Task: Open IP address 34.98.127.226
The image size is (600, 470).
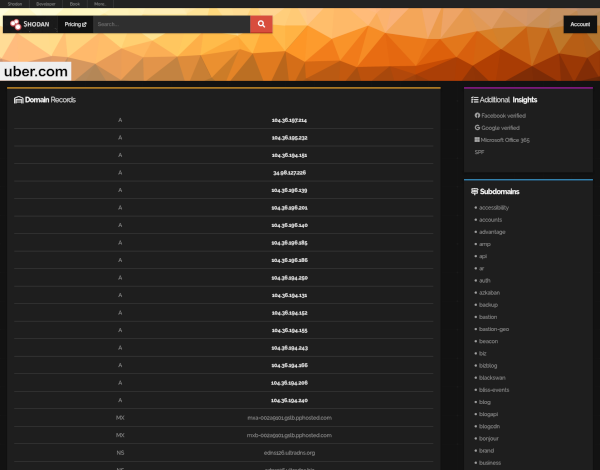Action: (x=289, y=173)
